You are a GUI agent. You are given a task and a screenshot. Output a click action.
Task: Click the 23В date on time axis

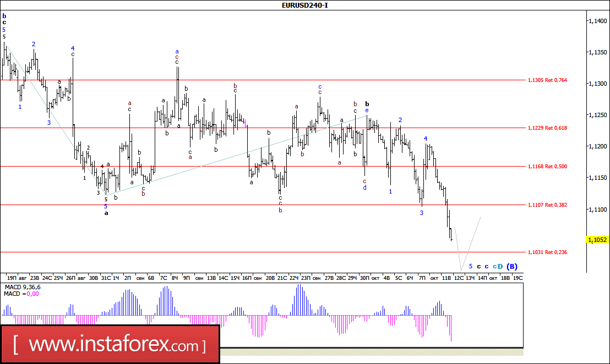pos(35,278)
